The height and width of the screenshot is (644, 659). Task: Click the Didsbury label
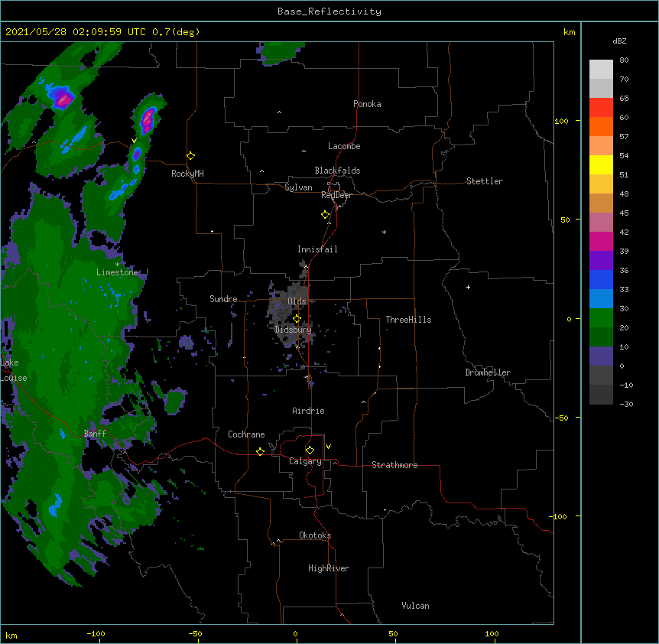(x=294, y=330)
